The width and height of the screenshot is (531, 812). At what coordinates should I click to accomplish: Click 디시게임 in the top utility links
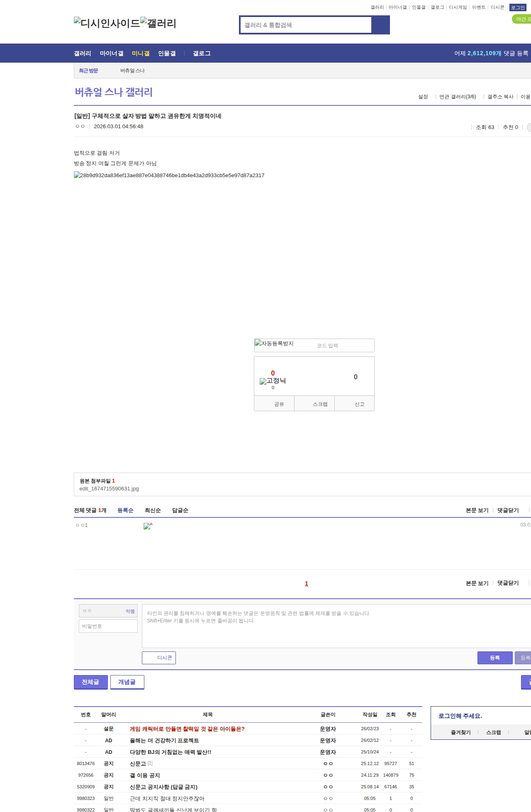pos(458,7)
